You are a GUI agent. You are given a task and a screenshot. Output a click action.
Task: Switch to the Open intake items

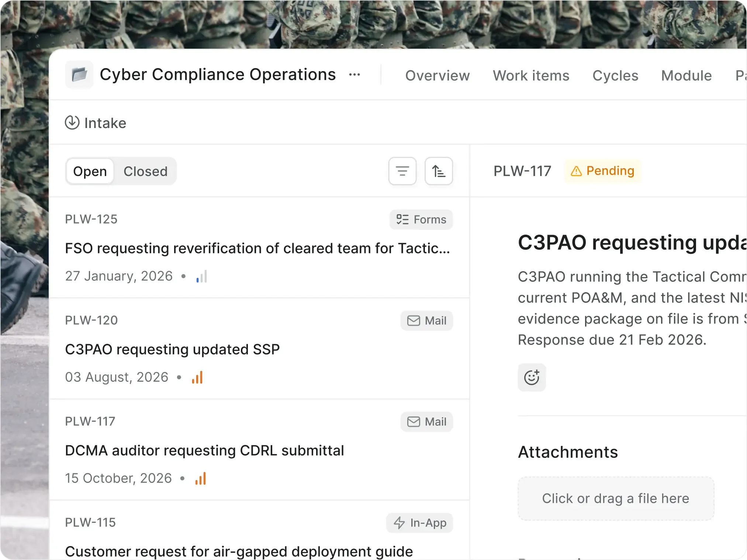(90, 171)
